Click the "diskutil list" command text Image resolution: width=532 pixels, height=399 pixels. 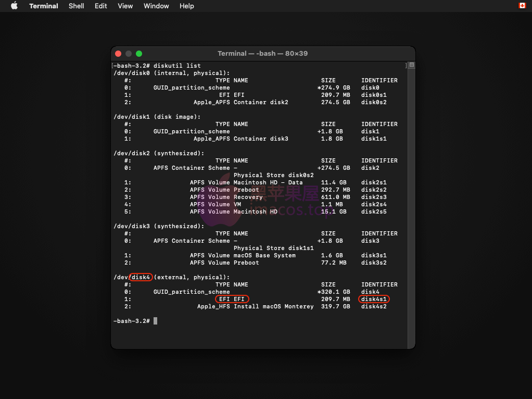[x=177, y=66]
